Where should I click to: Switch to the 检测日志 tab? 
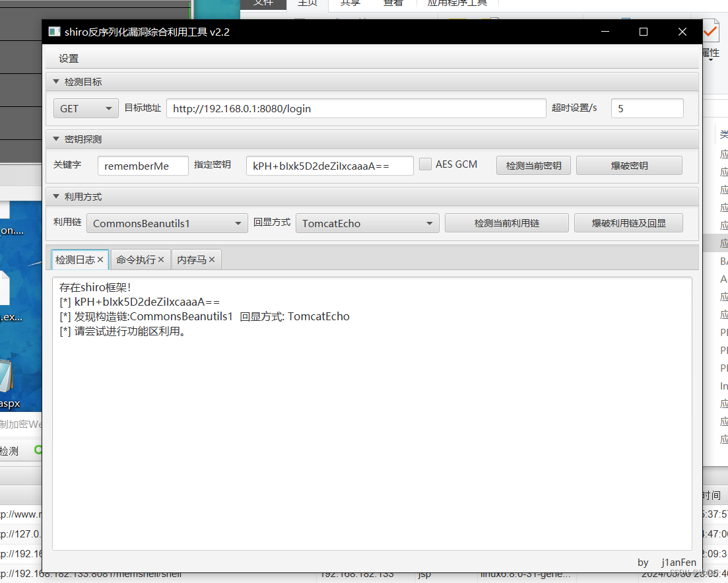tap(75, 259)
